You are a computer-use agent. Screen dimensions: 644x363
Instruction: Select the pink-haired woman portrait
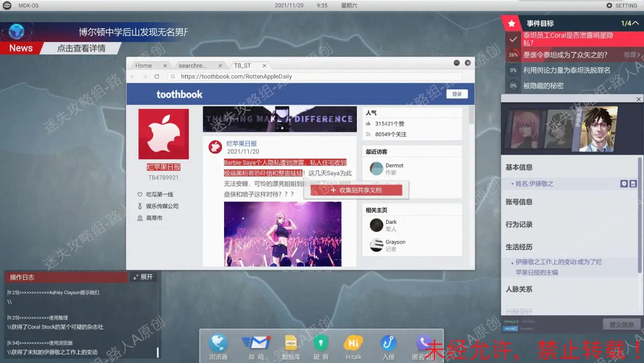click(x=524, y=128)
